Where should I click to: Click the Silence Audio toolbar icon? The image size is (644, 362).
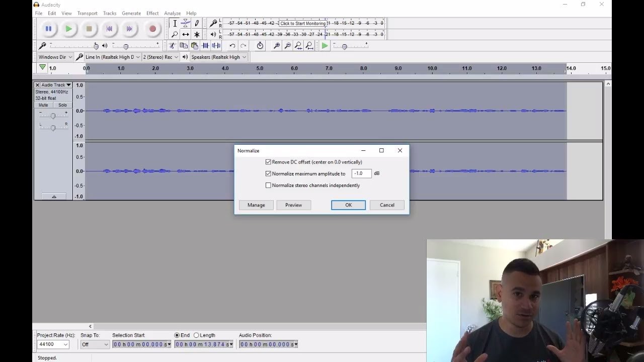click(x=216, y=46)
